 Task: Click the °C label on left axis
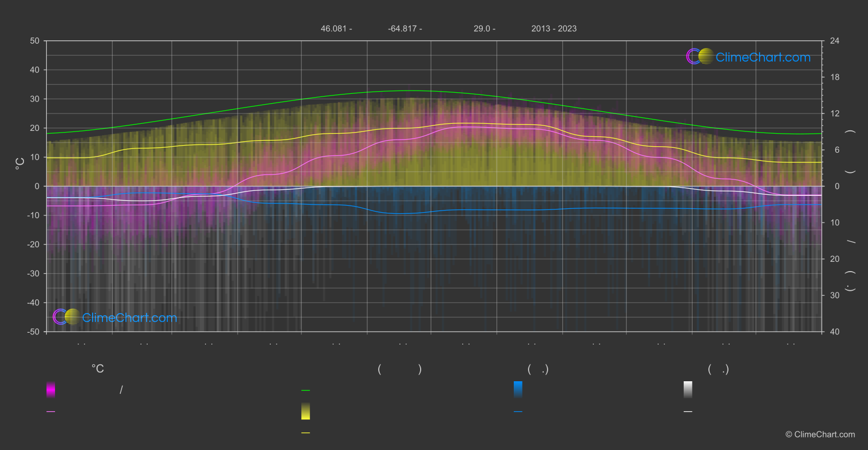click(20, 164)
